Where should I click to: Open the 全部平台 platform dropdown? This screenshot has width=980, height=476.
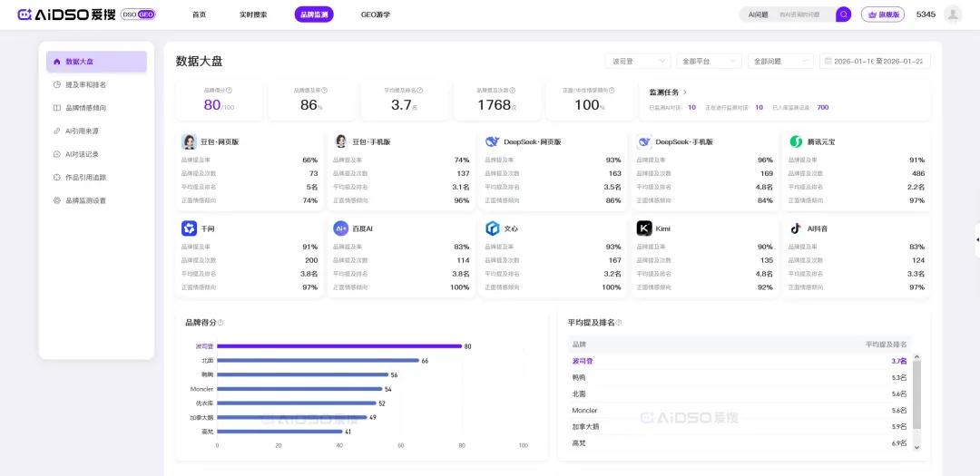710,62
